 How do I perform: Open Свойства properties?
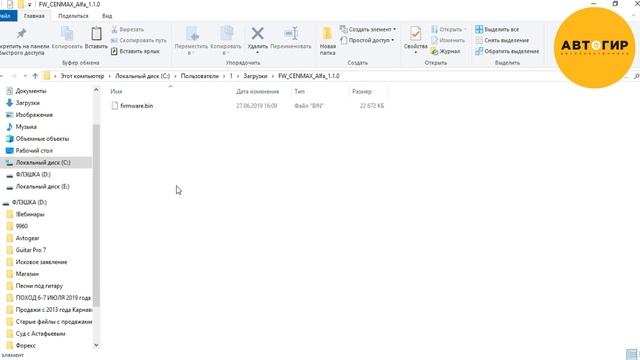[416, 40]
